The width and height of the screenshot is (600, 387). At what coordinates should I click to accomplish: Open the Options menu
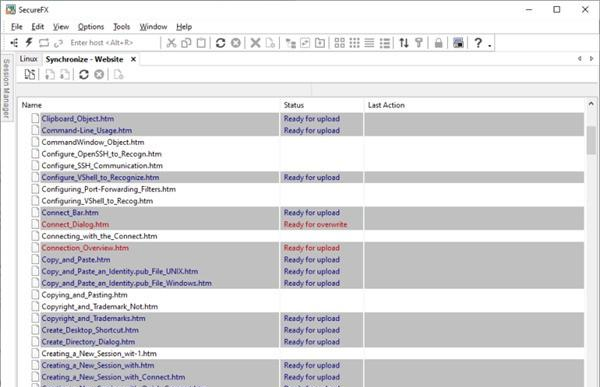coord(91,27)
